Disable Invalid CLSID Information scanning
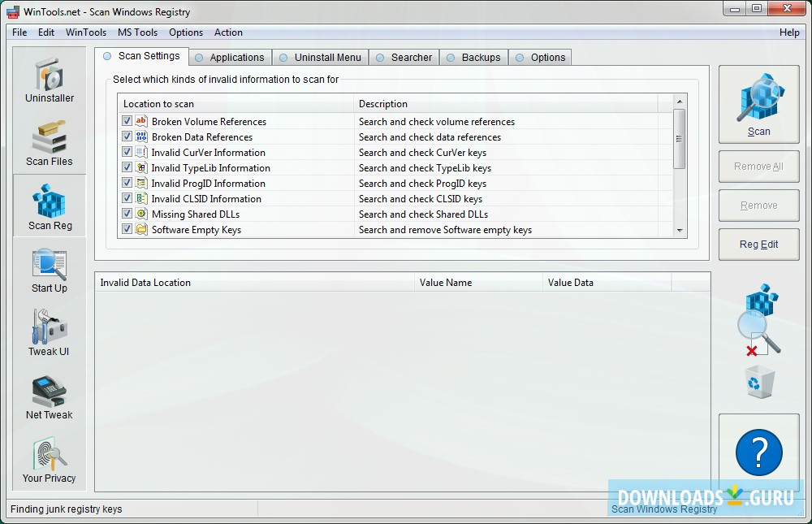This screenshot has height=524, width=812. [127, 198]
